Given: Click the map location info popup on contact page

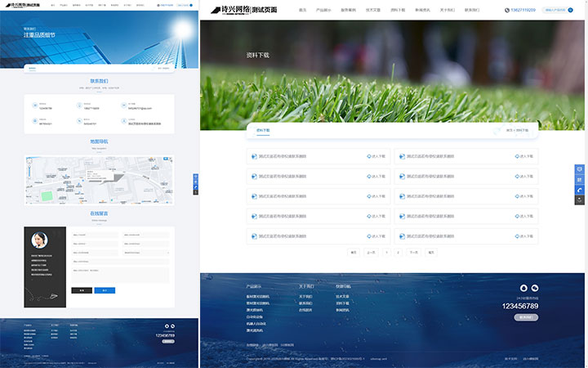Looking at the screenshot, I should click(100, 176).
